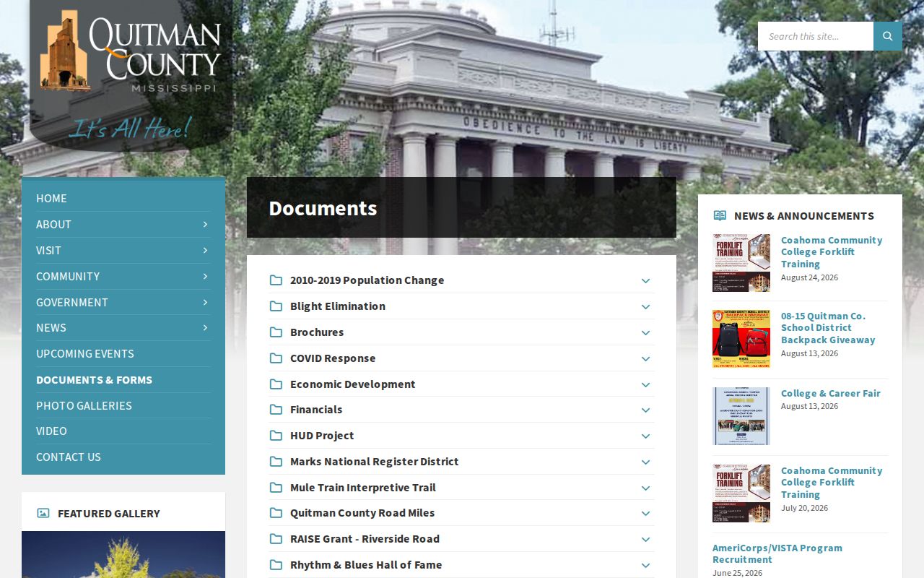Open Contact Us in the sidebar
This screenshot has height=578, width=924.
coord(69,457)
